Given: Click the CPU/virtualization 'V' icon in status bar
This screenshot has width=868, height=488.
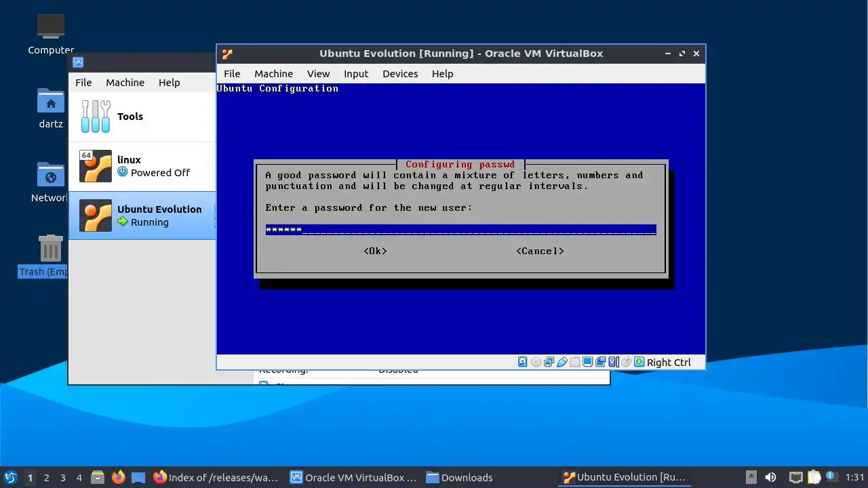Looking at the screenshot, I should (x=613, y=362).
